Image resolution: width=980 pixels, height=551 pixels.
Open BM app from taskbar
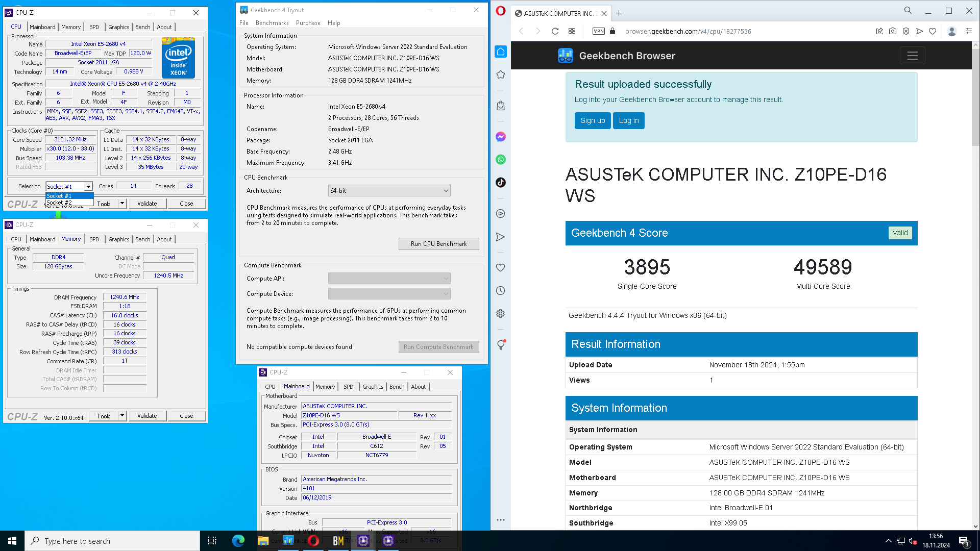(338, 541)
